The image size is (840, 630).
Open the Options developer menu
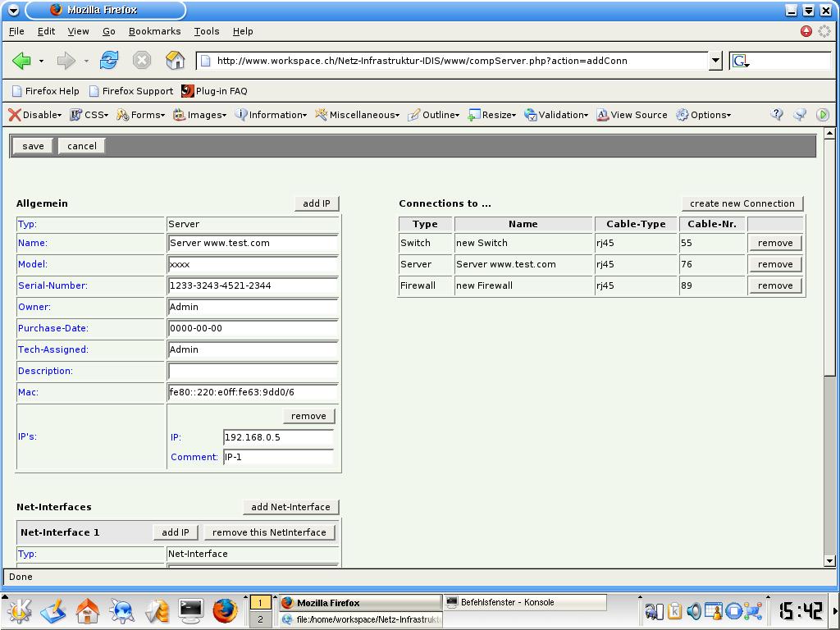(x=703, y=115)
